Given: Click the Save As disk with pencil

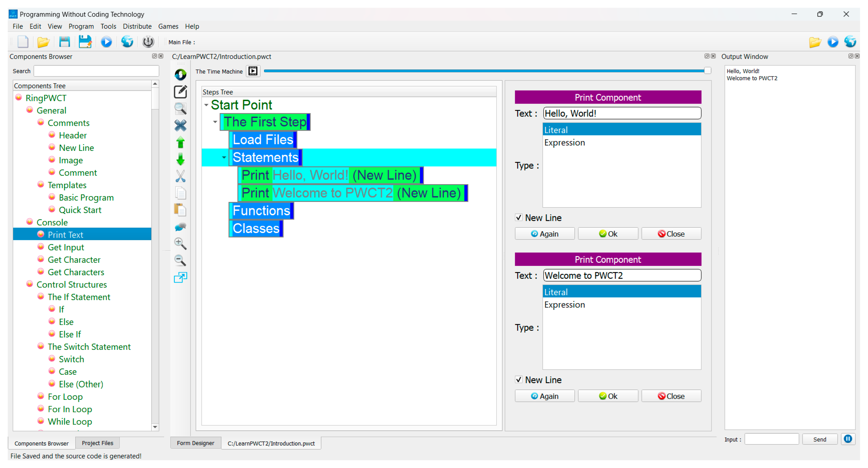Looking at the screenshot, I should coord(85,42).
